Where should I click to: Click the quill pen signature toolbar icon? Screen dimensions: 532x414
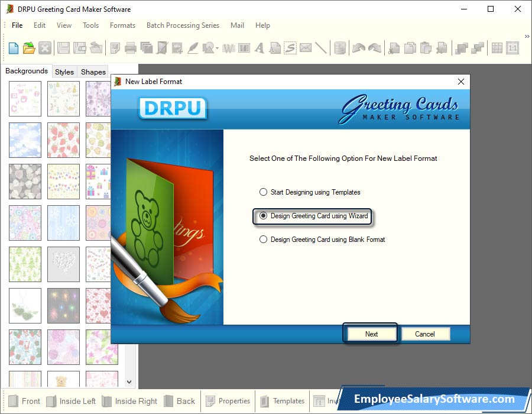click(x=193, y=48)
